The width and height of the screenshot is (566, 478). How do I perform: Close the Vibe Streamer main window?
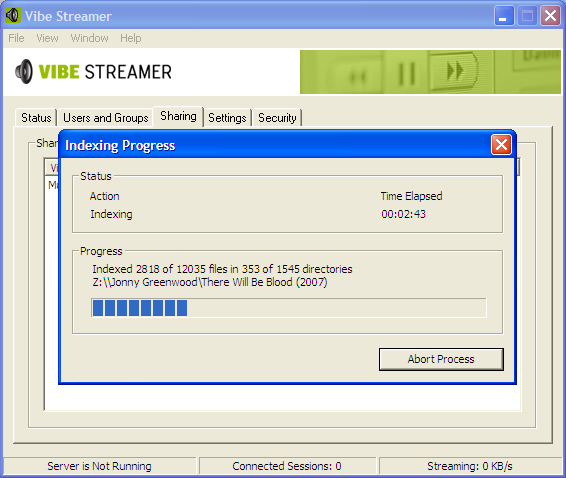pyautogui.click(x=550, y=16)
